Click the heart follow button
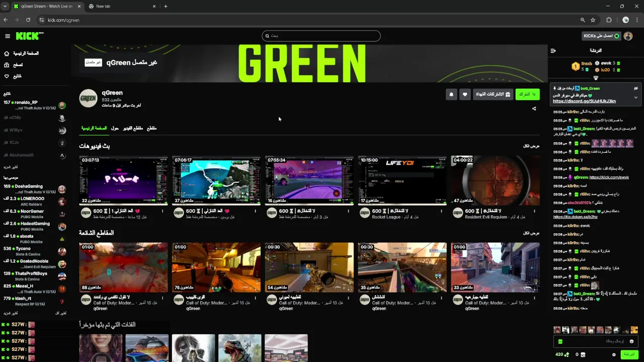644x362 pixels. click(x=464, y=95)
